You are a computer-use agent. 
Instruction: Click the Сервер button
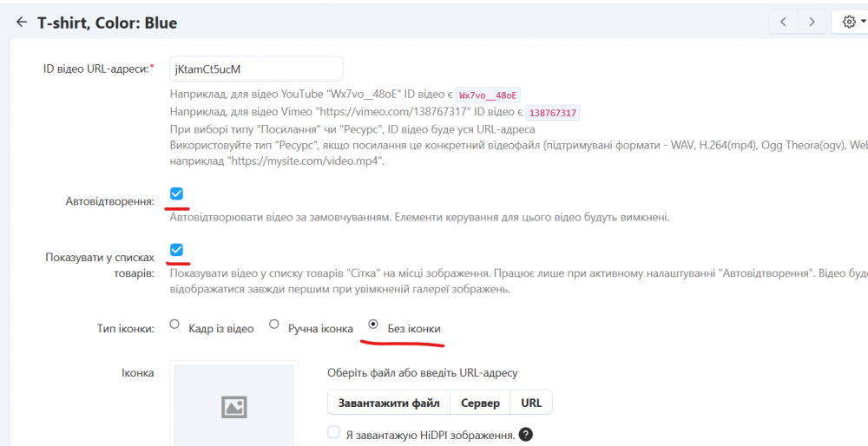click(x=481, y=403)
